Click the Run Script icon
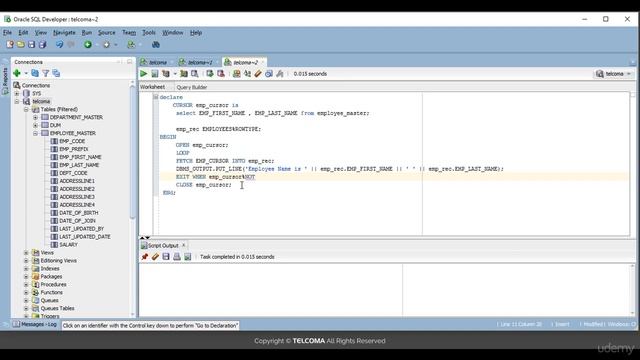The width and height of the screenshot is (640, 360). (155, 74)
